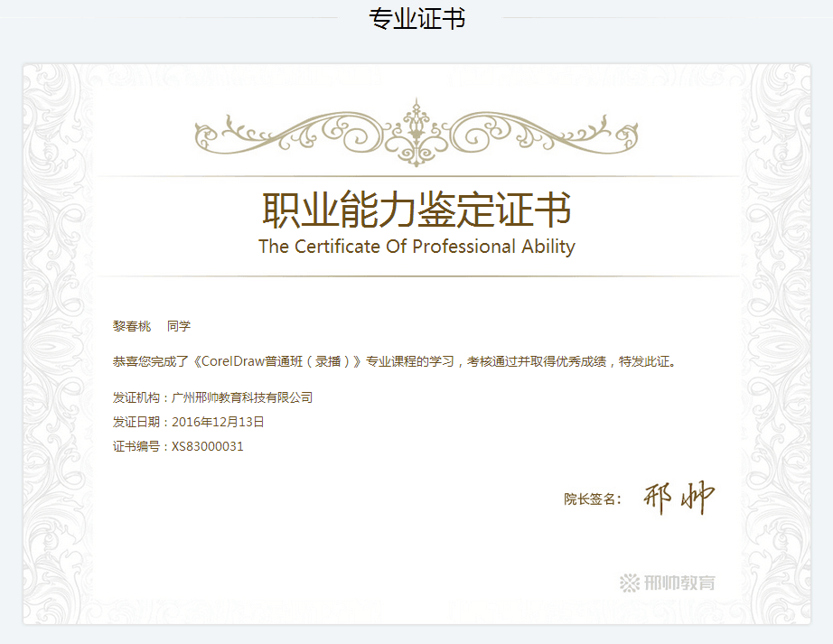Click the 考核通过并取得优秀成绩 phrase
833x644 pixels.
click(537, 361)
